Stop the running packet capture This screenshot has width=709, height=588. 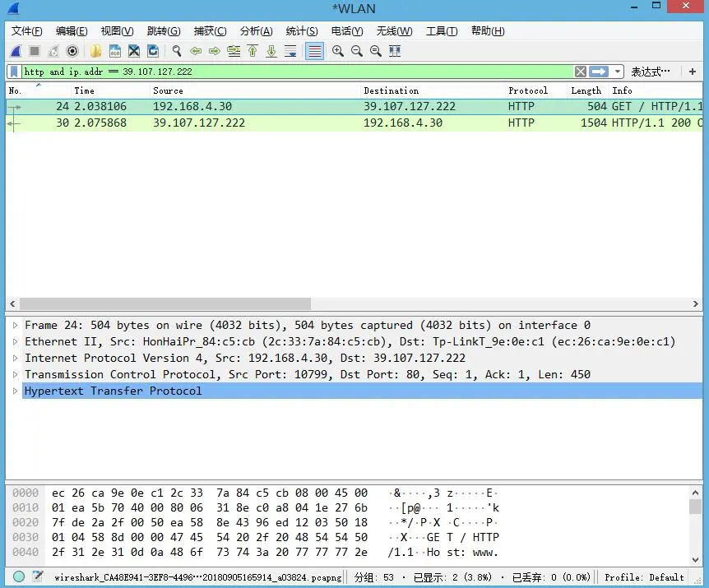pyautogui.click(x=35, y=51)
